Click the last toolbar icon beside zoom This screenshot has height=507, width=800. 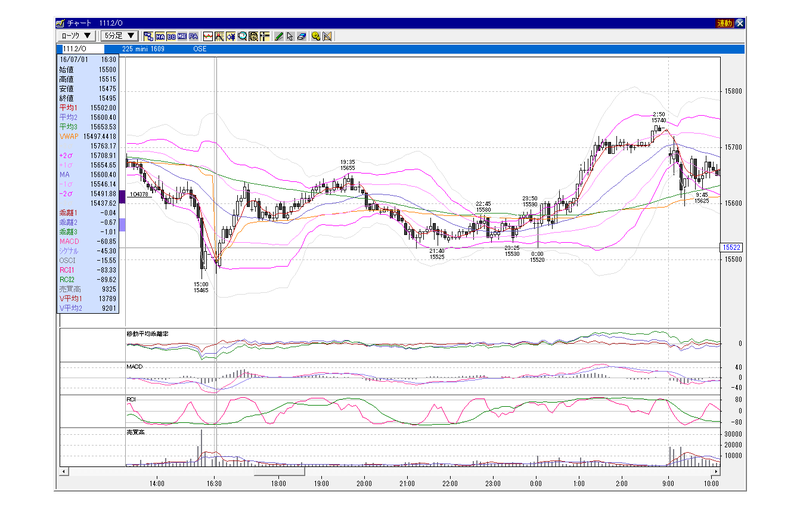(x=327, y=36)
